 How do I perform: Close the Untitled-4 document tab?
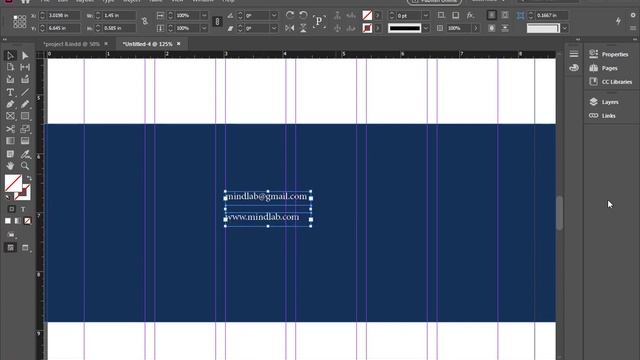click(178, 44)
